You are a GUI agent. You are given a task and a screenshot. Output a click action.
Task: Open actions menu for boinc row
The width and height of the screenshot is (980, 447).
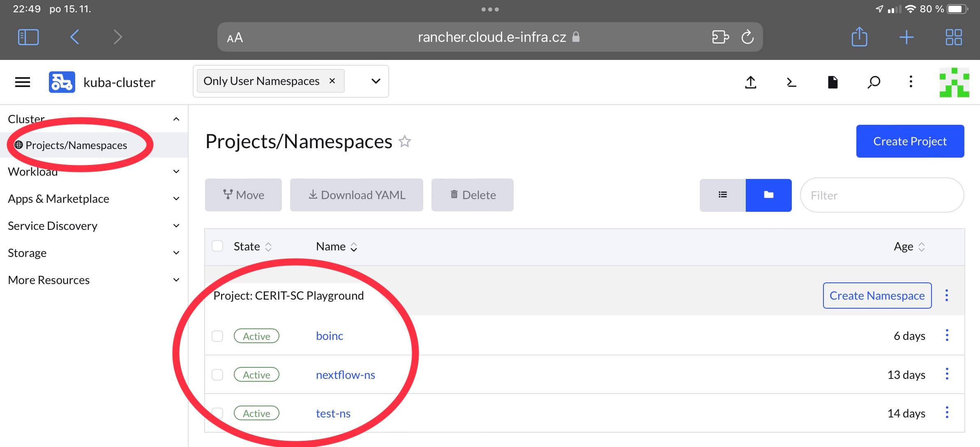click(947, 335)
